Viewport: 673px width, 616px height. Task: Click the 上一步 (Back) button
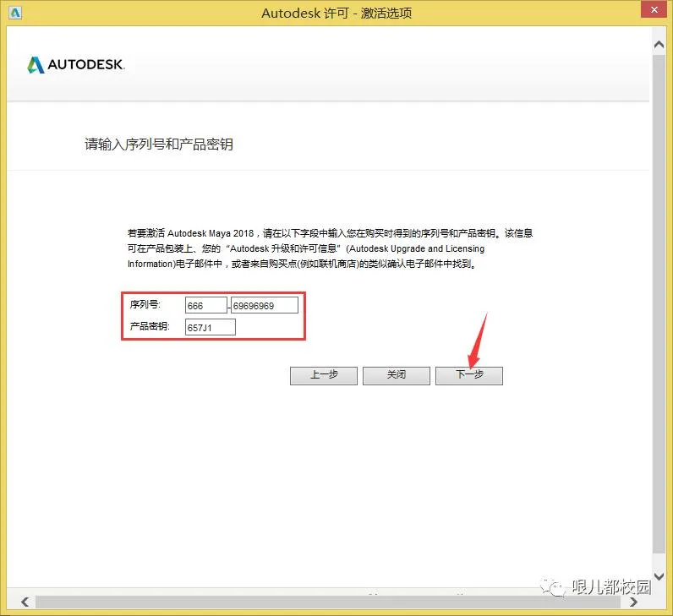(324, 375)
